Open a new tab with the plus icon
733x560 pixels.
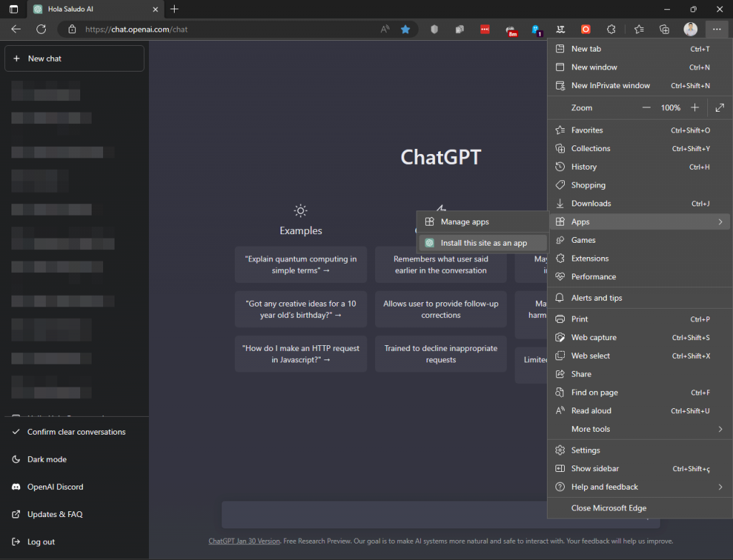(x=175, y=9)
